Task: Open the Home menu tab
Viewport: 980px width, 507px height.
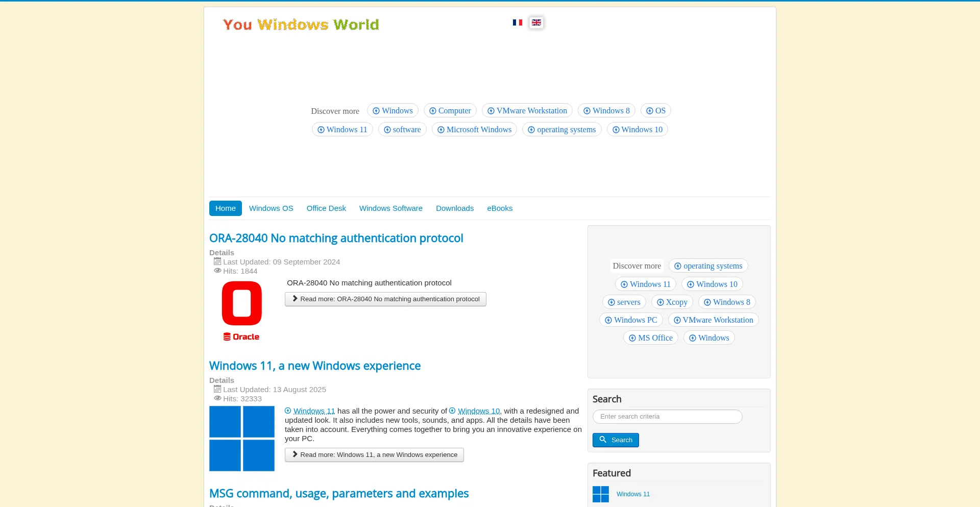Action: [225, 208]
